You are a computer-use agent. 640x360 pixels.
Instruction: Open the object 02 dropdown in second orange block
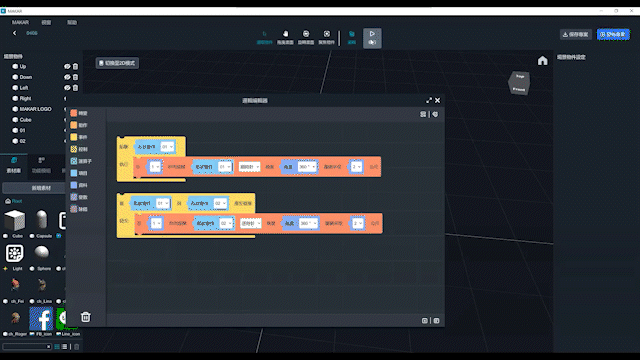[x=226, y=224]
